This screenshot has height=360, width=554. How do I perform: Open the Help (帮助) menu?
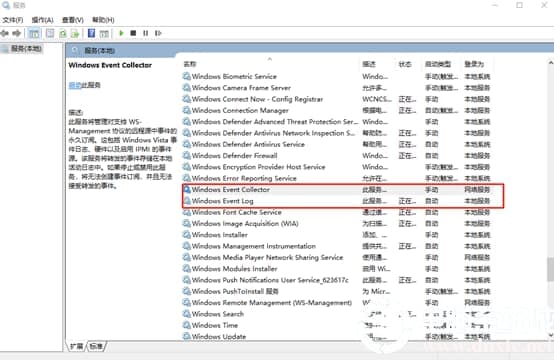click(x=103, y=20)
